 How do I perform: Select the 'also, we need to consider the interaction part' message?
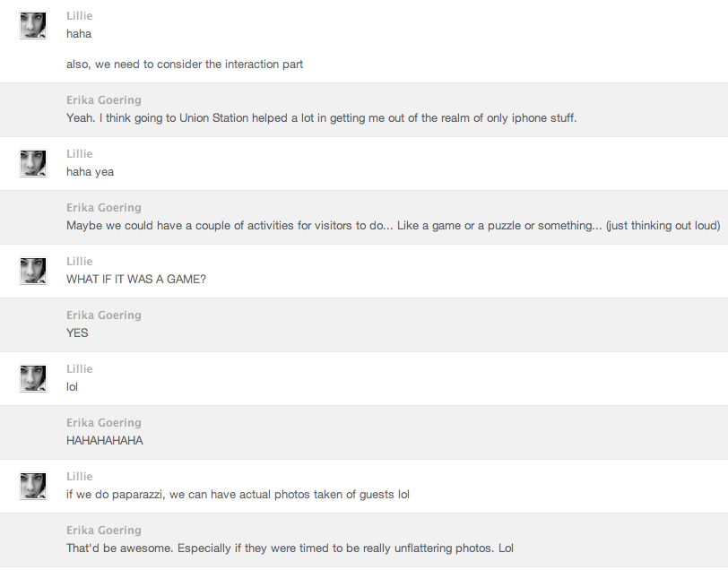(185, 65)
